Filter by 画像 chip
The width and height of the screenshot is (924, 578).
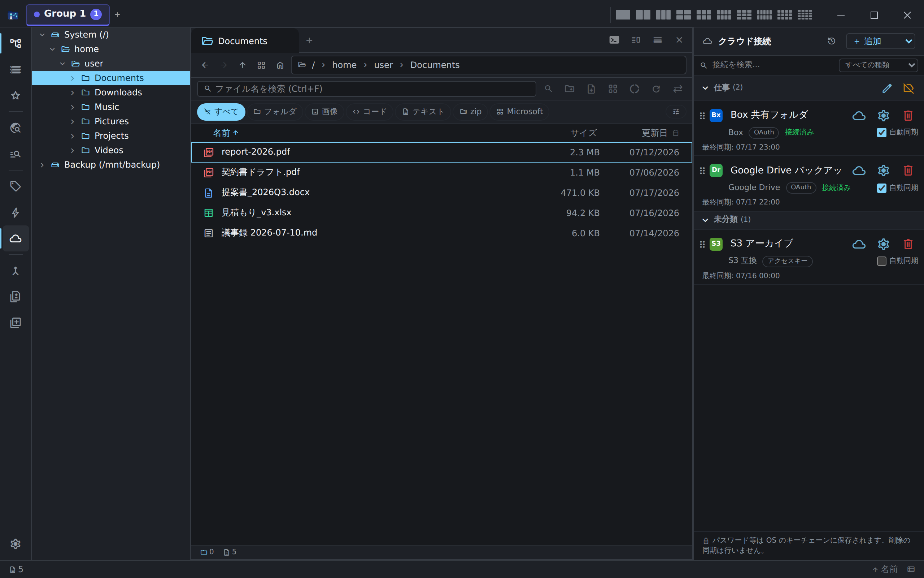(x=324, y=112)
